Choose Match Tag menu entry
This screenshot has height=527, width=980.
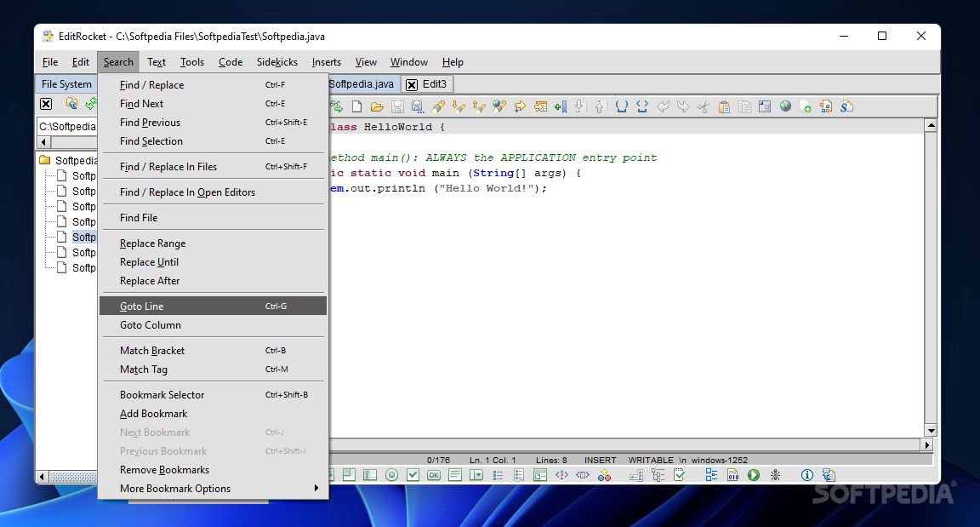213,369
